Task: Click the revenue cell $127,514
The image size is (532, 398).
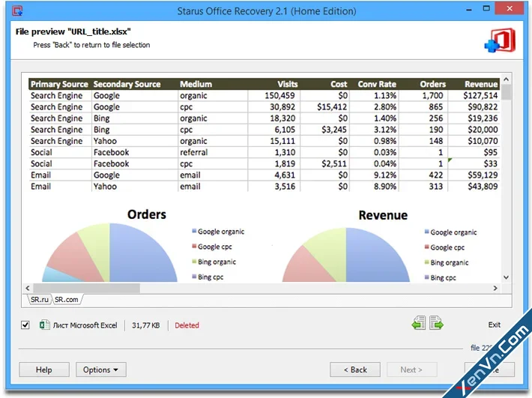Action: pos(480,96)
